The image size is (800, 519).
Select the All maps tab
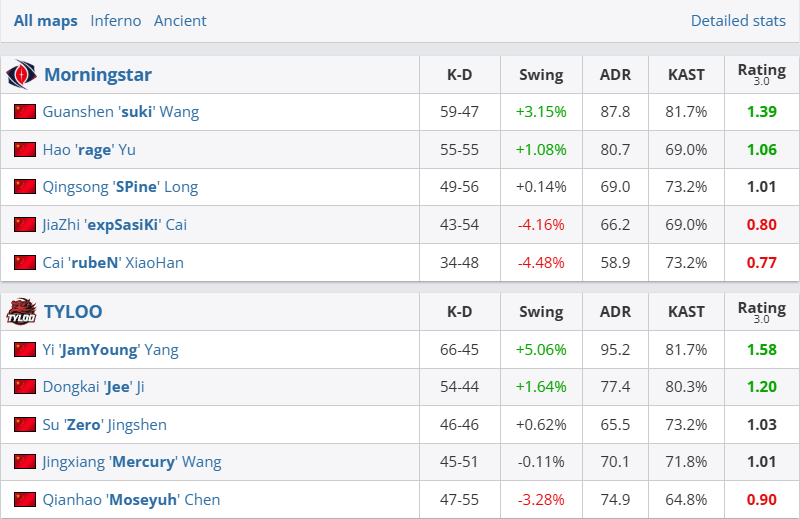tap(45, 20)
